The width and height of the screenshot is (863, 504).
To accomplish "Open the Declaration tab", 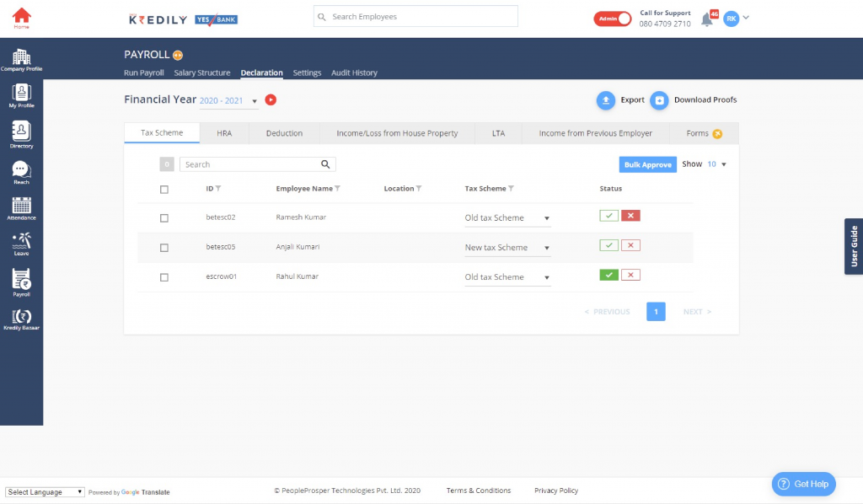I will 261,72.
